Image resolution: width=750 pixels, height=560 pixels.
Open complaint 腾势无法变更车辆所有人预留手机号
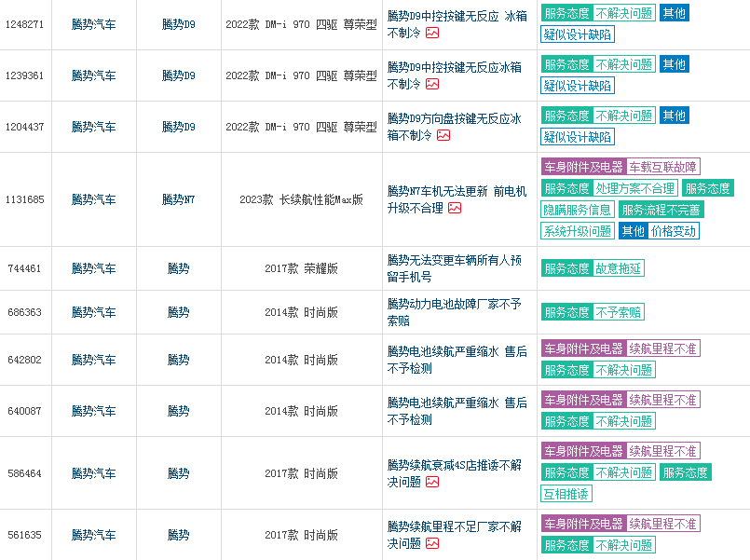(455, 268)
